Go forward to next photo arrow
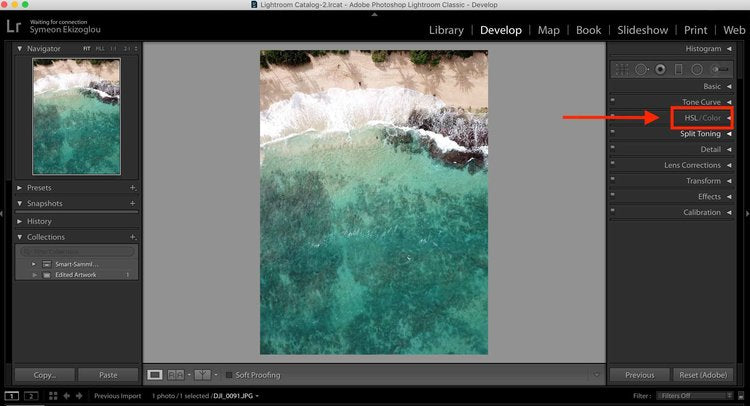Image resolution: width=750 pixels, height=406 pixels. tap(79, 396)
